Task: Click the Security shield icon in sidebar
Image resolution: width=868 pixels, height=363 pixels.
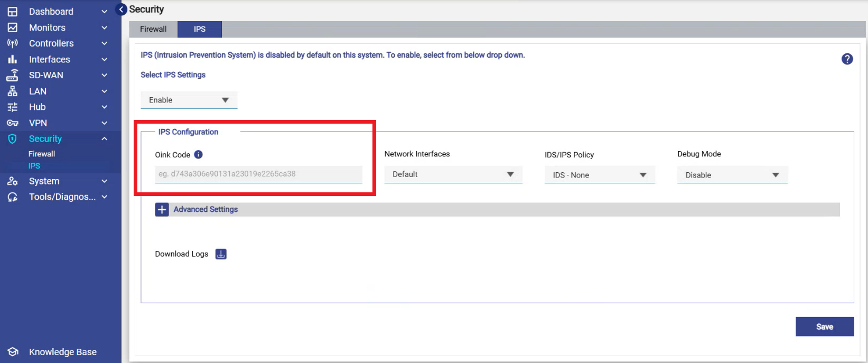Action: [13, 139]
